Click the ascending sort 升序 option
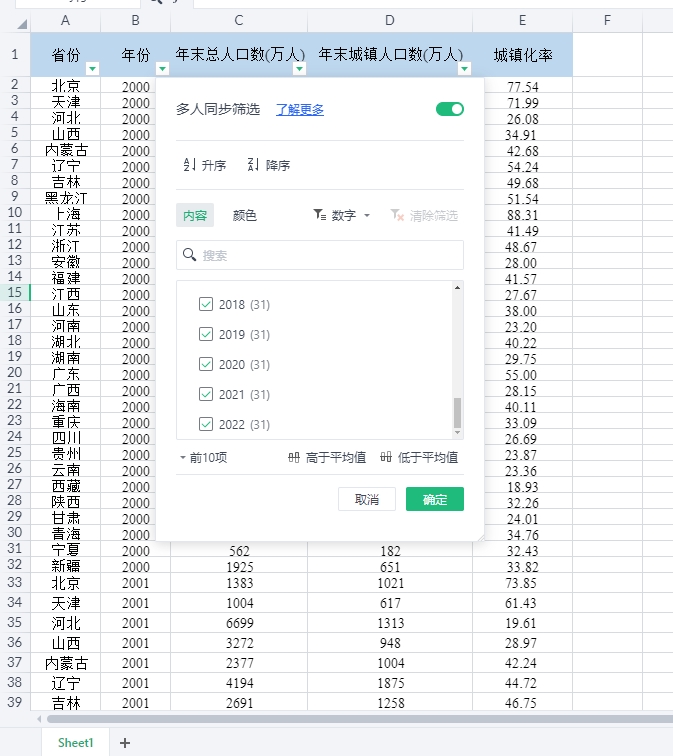This screenshot has height=756, width=673. tap(205, 165)
